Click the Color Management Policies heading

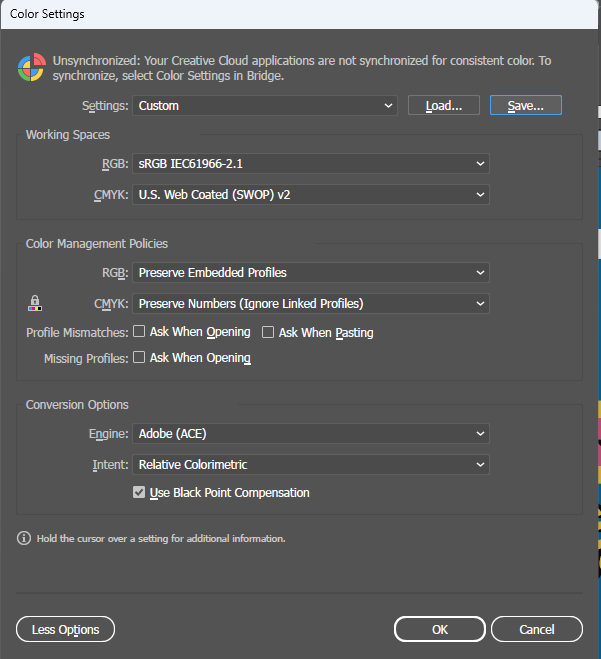point(97,244)
